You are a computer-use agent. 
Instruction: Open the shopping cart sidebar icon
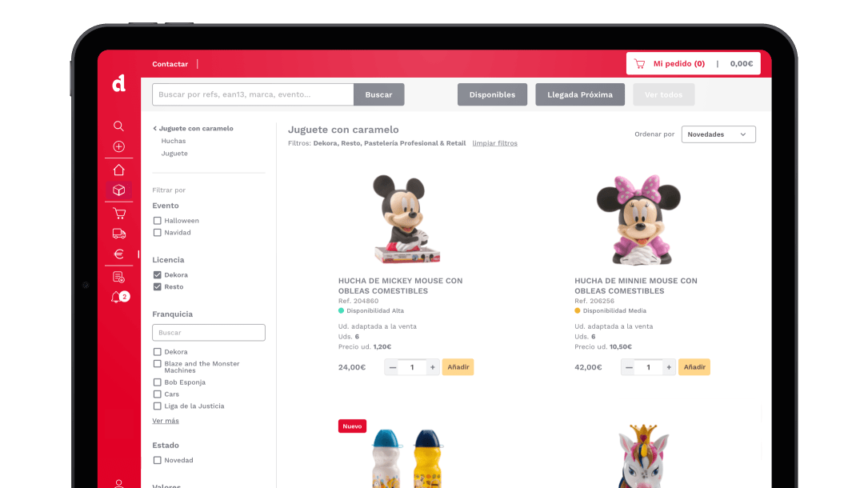click(119, 213)
